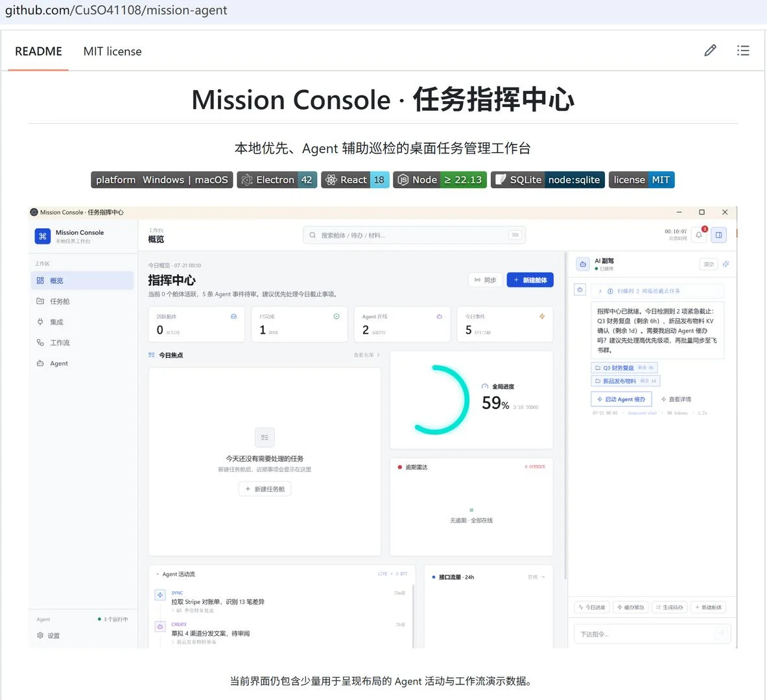Open the notification bell with red badge
Viewport: 767px width, 700px height.
[699, 235]
